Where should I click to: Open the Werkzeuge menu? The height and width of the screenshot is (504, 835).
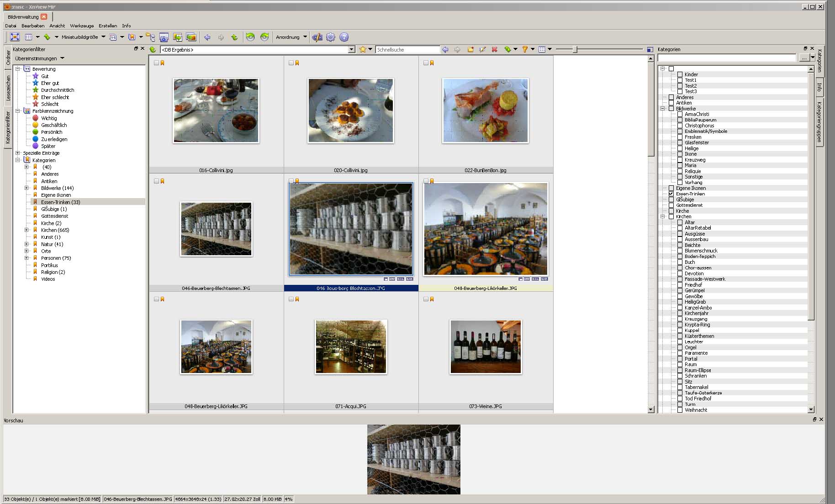(x=82, y=26)
